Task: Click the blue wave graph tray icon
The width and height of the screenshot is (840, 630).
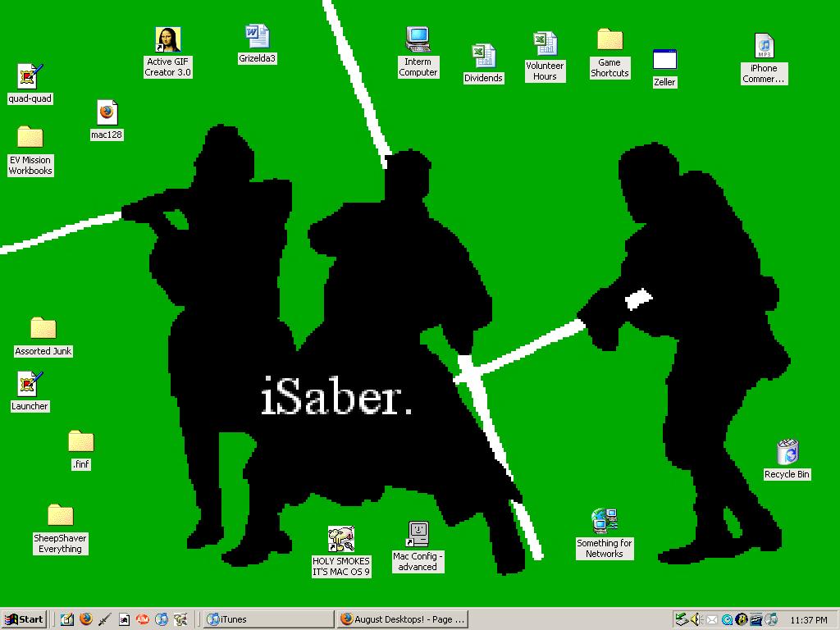Action: pos(756,620)
